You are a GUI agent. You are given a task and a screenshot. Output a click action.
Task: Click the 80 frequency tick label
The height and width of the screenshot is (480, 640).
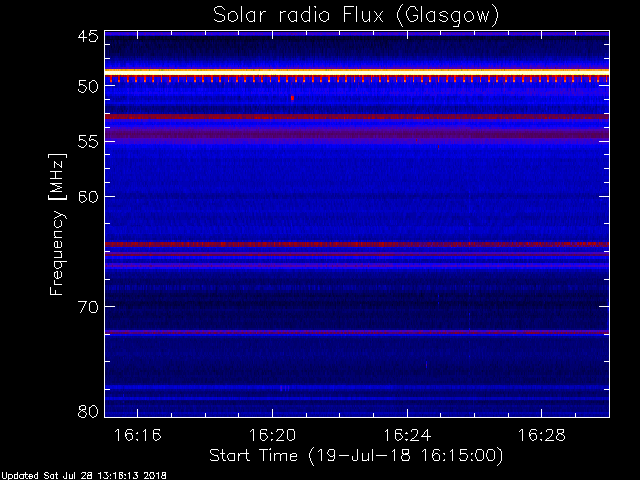(88, 411)
